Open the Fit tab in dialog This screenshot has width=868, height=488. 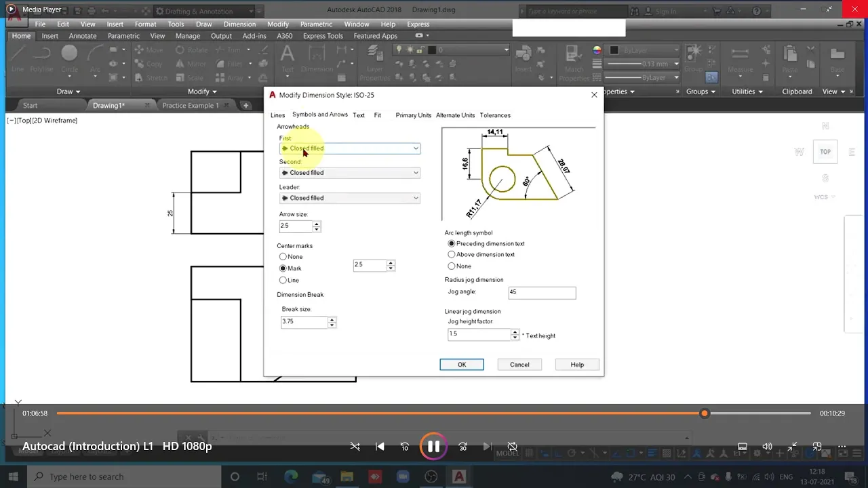(378, 115)
